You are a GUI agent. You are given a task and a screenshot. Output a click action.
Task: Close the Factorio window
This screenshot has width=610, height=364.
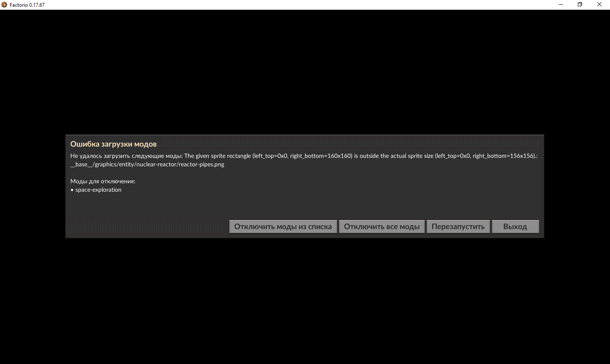pos(599,5)
